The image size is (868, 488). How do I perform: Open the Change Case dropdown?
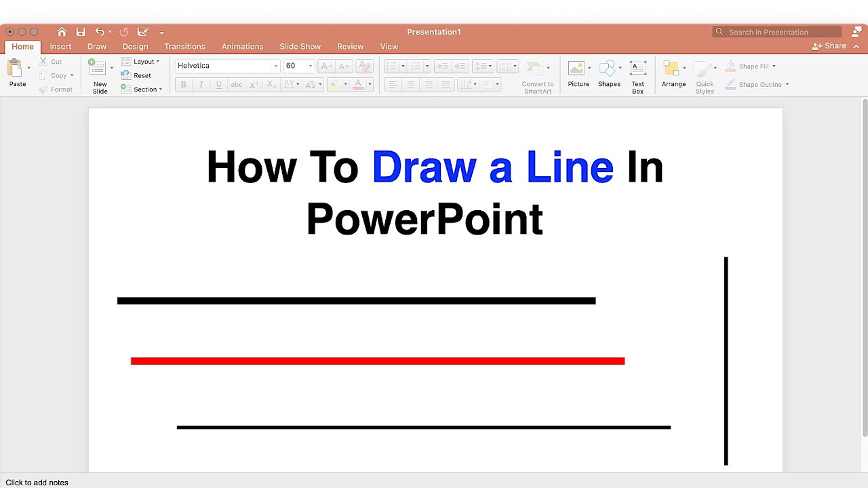(313, 85)
